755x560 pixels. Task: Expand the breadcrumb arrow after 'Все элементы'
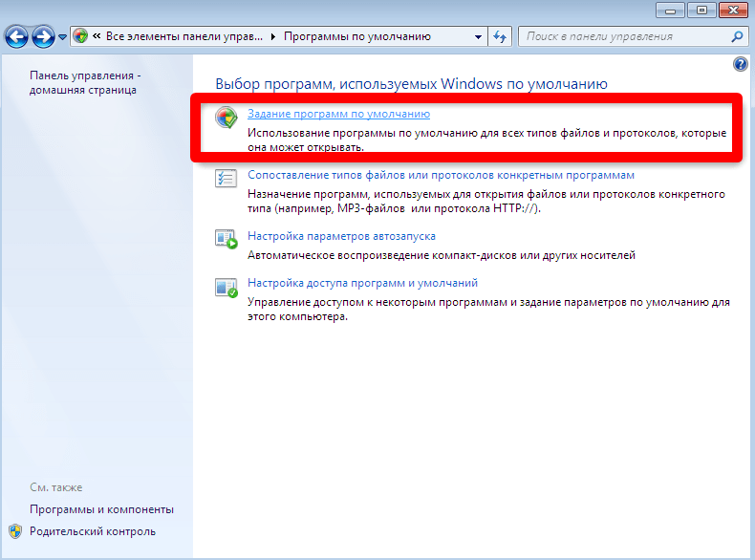pyautogui.click(x=273, y=36)
